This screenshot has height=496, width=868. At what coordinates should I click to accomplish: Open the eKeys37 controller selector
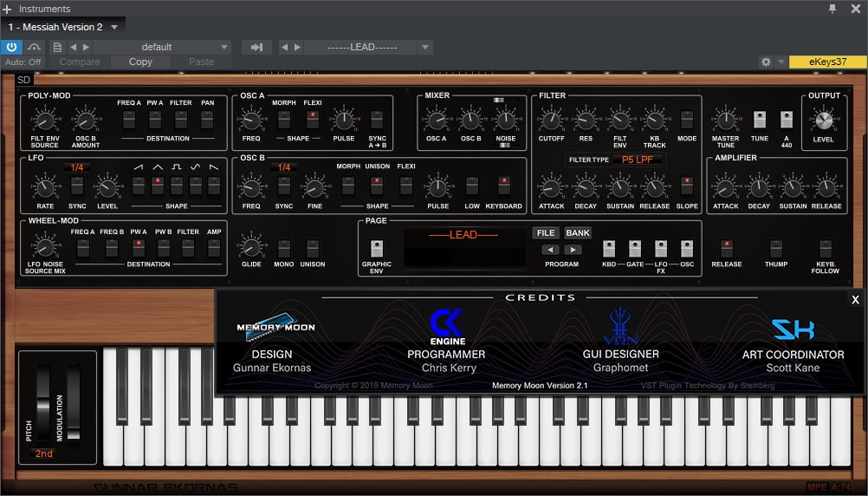827,62
